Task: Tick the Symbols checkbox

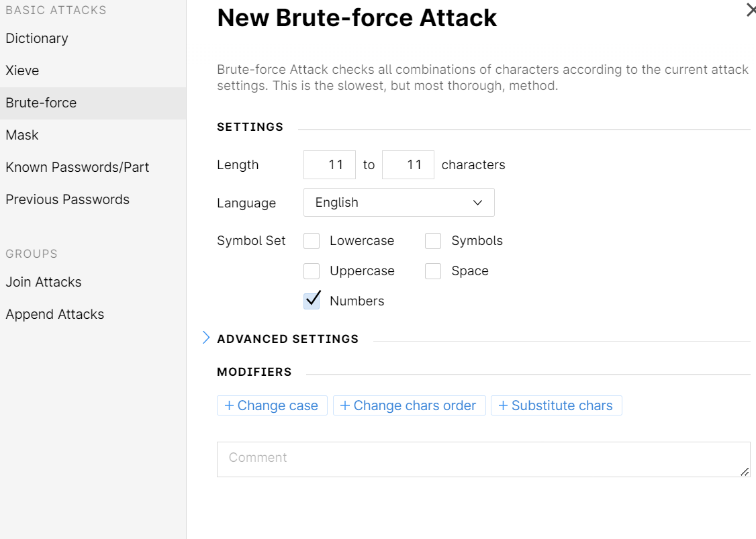Action: coord(433,241)
